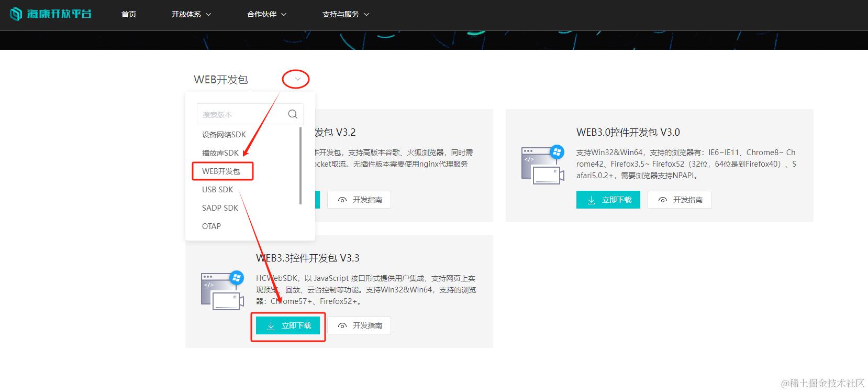
Task: Select WEB开发包 in the list
Action: (221, 171)
